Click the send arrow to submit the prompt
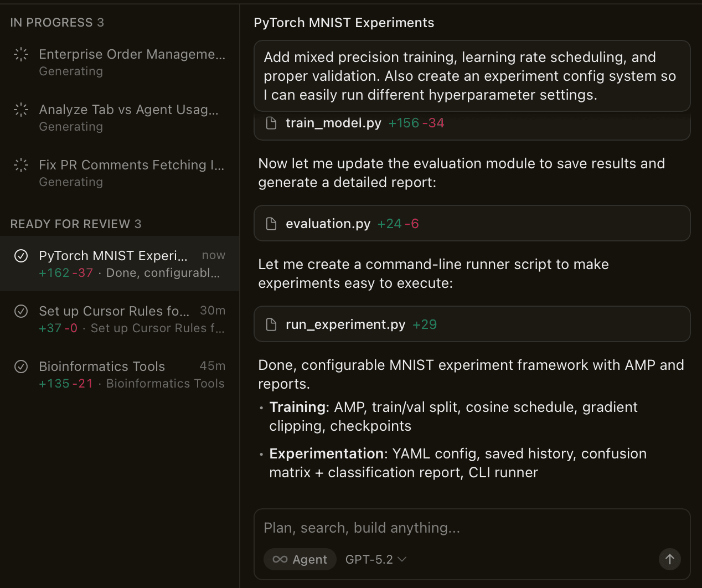 [669, 559]
